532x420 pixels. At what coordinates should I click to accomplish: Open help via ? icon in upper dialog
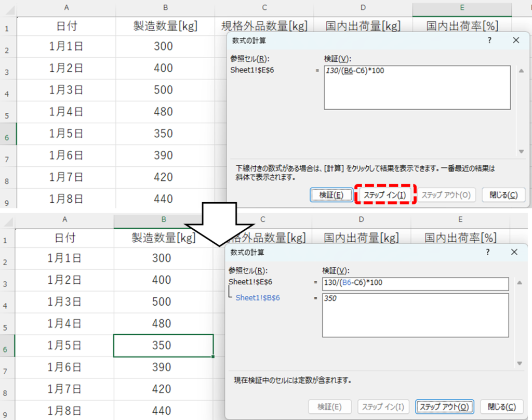pos(490,40)
